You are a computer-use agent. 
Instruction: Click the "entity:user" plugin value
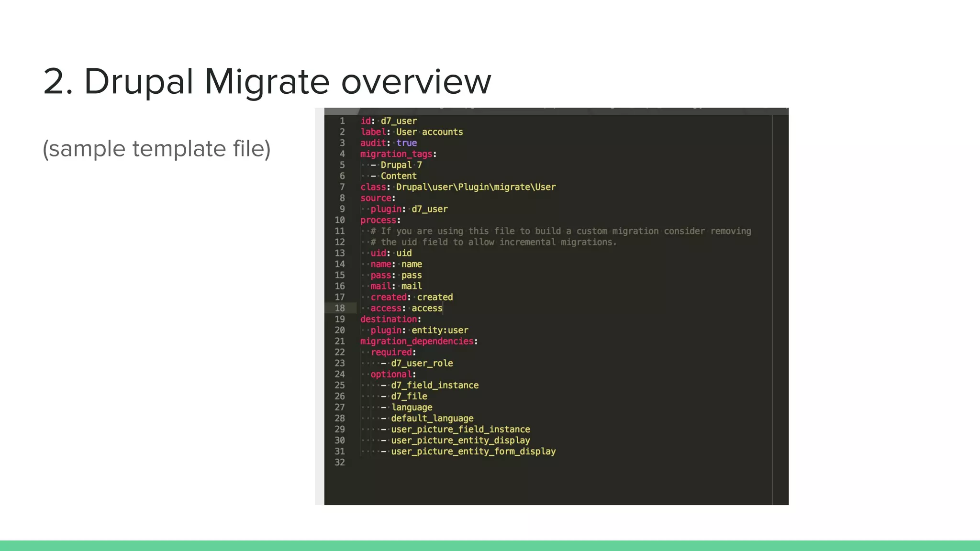click(440, 330)
